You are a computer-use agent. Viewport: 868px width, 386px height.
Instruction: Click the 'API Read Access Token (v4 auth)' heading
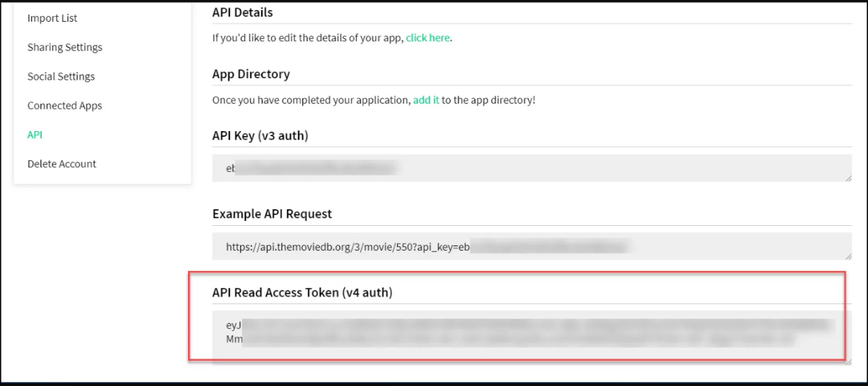coord(302,293)
